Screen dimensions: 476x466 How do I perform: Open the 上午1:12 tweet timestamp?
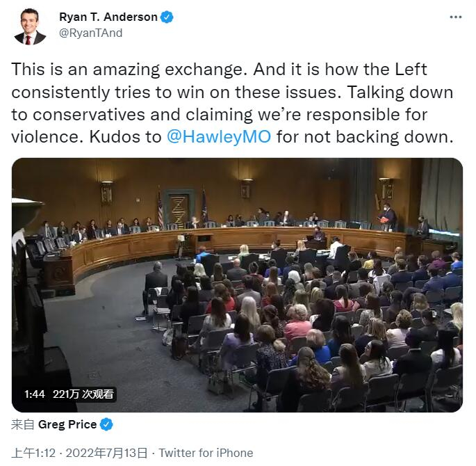point(33,453)
